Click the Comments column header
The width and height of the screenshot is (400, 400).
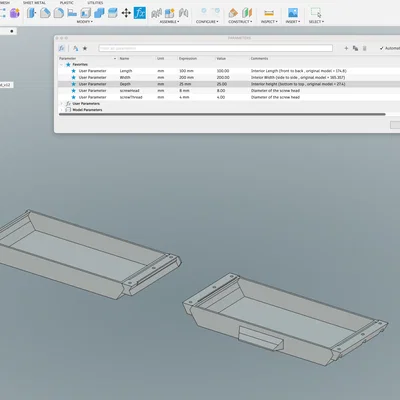click(259, 59)
